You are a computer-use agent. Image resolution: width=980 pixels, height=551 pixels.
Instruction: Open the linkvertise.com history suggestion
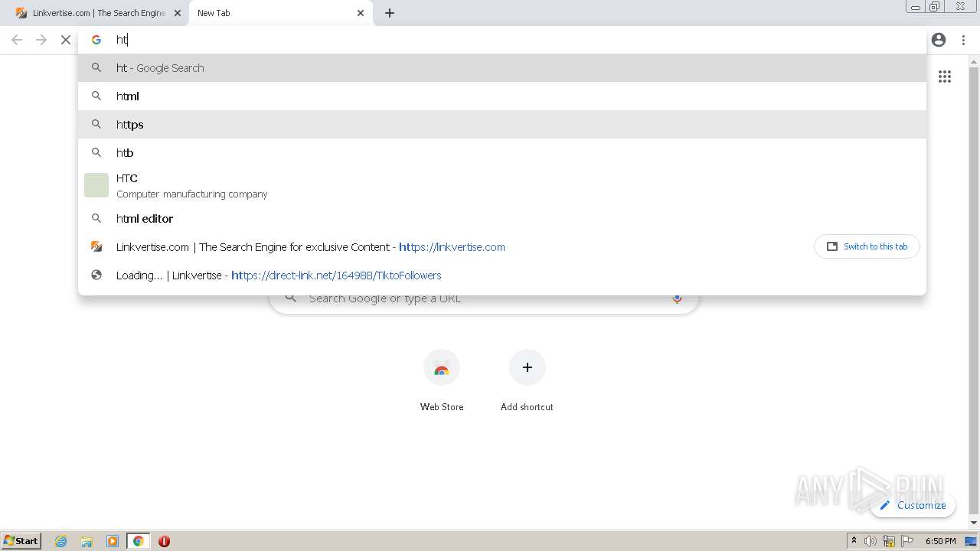point(444,246)
